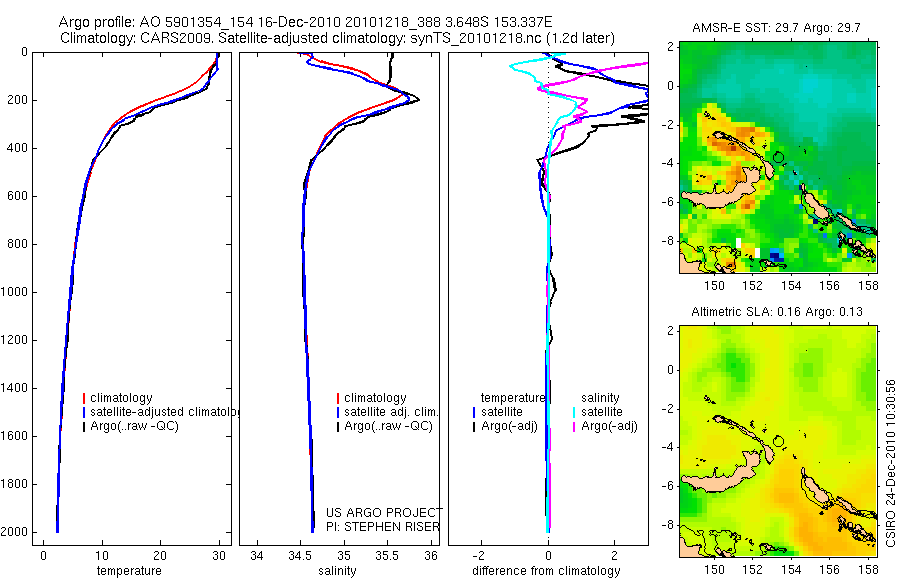Click tick label -2 on difference axis
Viewport: 900px width, 580px height.
(x=480, y=556)
